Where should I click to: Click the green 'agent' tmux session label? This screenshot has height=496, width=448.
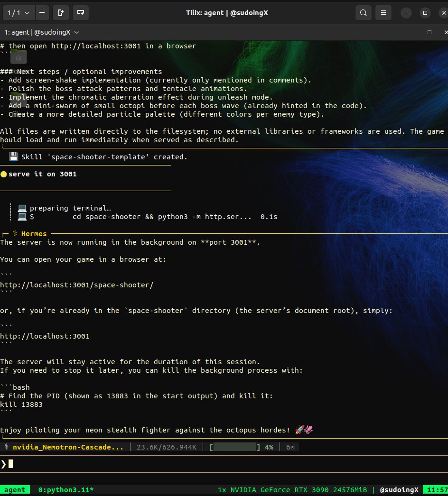coord(15,490)
